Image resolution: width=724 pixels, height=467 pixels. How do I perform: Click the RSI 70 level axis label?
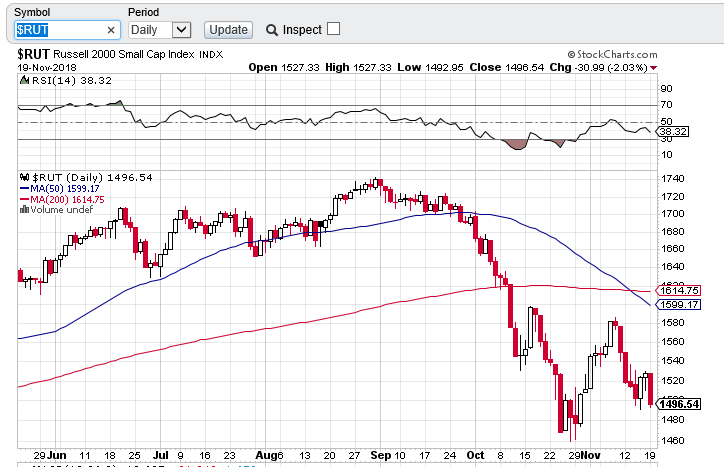coord(667,105)
